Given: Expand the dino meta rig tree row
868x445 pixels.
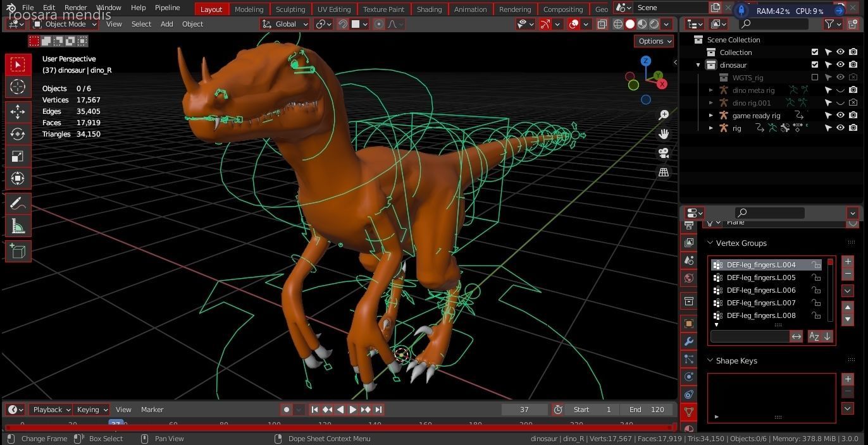Looking at the screenshot, I should pyautogui.click(x=710, y=90).
